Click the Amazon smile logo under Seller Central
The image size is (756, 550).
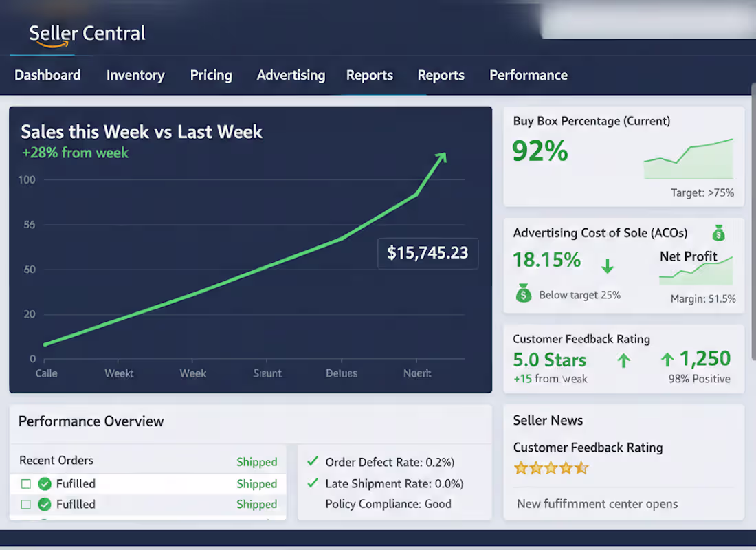click(x=52, y=45)
